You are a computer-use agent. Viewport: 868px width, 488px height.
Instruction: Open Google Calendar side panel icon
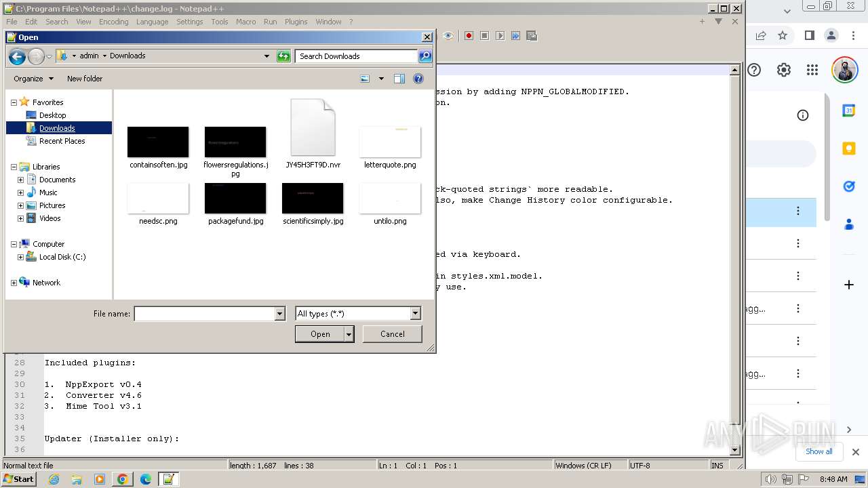tap(849, 110)
